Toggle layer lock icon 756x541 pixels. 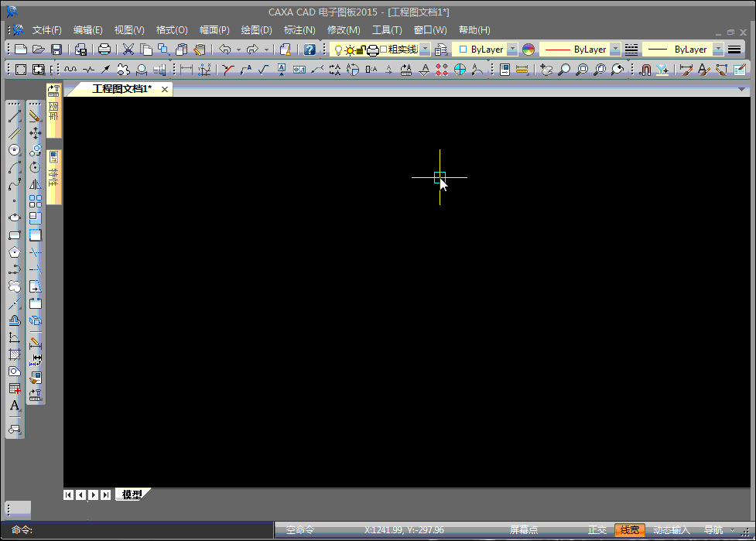(361, 50)
